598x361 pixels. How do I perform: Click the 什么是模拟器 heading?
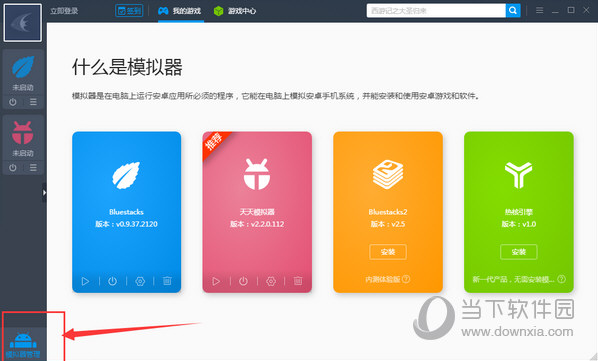(x=127, y=67)
